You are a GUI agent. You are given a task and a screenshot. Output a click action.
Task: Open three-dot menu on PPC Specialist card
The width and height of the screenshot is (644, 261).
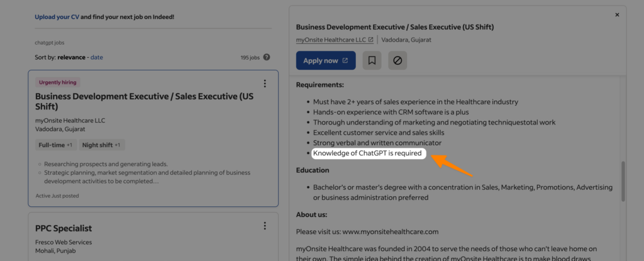(x=265, y=226)
